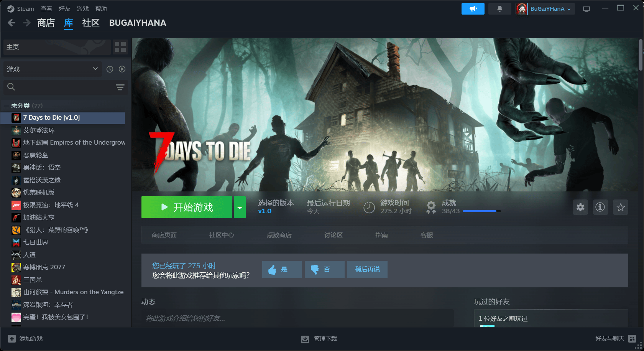Switch to the 社区 tab
The width and height of the screenshot is (644, 351).
(91, 23)
